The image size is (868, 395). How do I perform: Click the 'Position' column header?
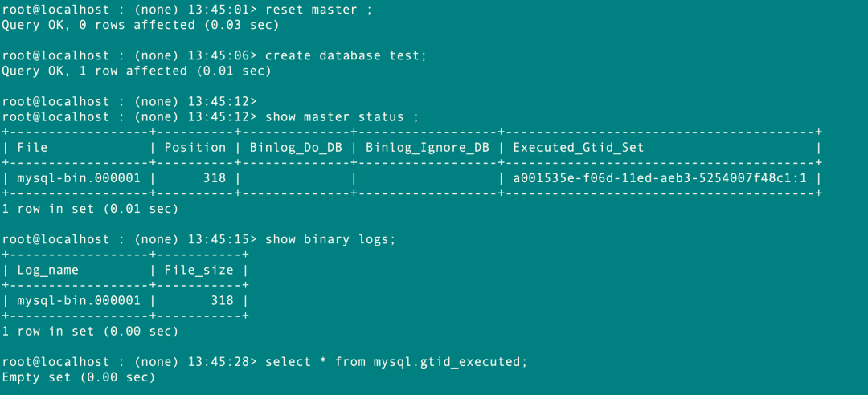194,147
